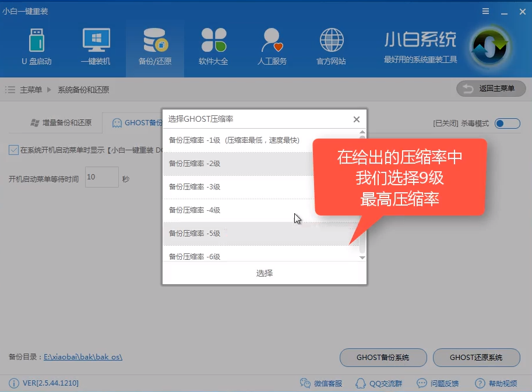Click the dropdown list's up scroll arrow

[x=362, y=133]
